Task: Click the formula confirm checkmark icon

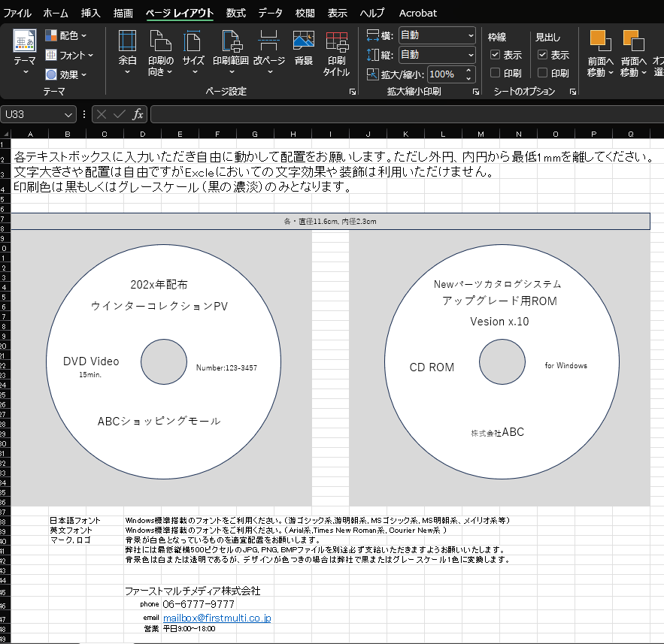Action: [120, 114]
